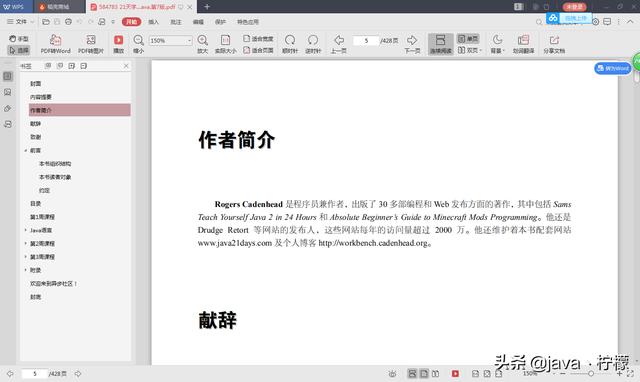Go to previous page (上一页) in toolbar
Screen dimensions: 640x382
(x=339, y=44)
